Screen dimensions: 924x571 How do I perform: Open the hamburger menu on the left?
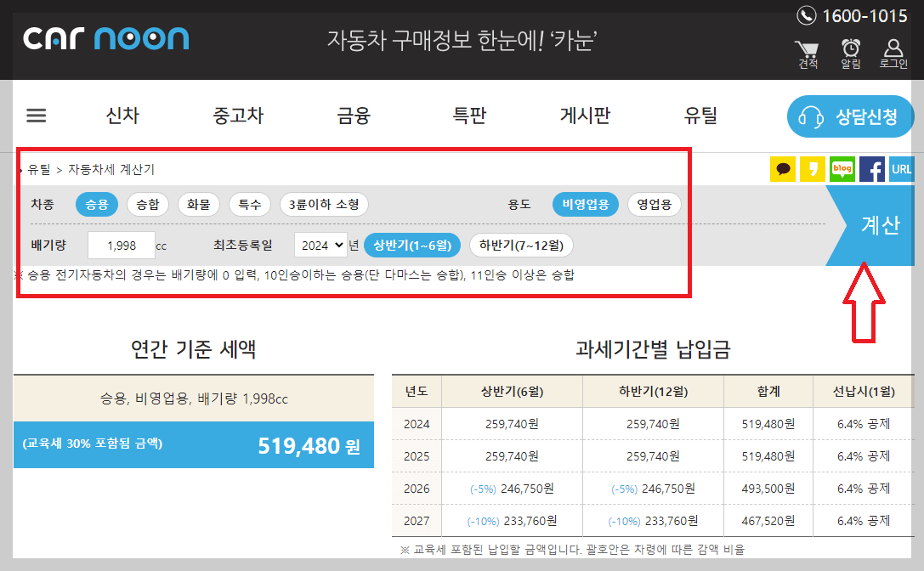[x=36, y=116]
